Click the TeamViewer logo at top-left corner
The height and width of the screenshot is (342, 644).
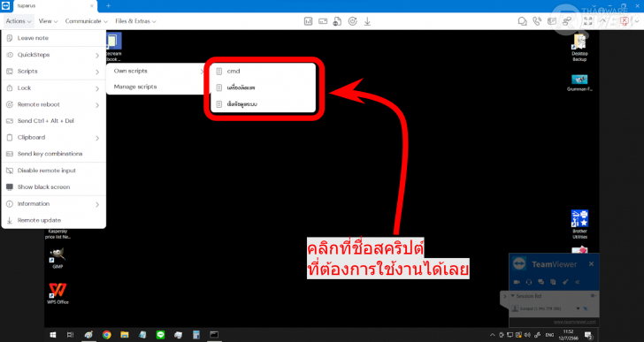coord(5,6)
